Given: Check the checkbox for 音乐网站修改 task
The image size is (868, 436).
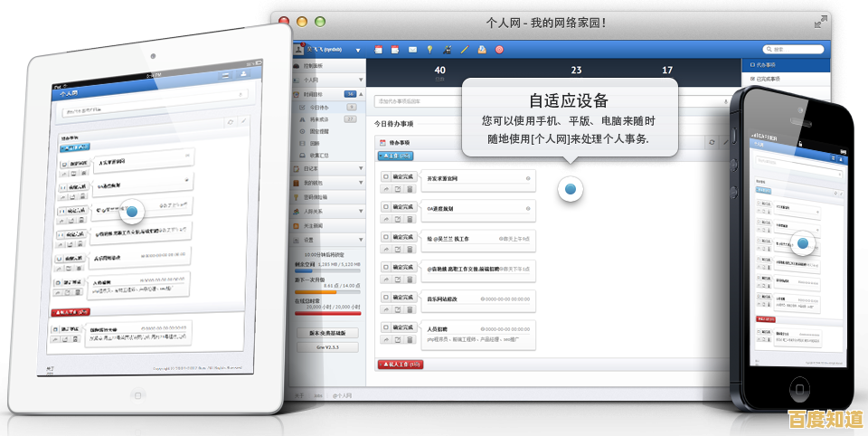Looking at the screenshot, I should tap(386, 298).
